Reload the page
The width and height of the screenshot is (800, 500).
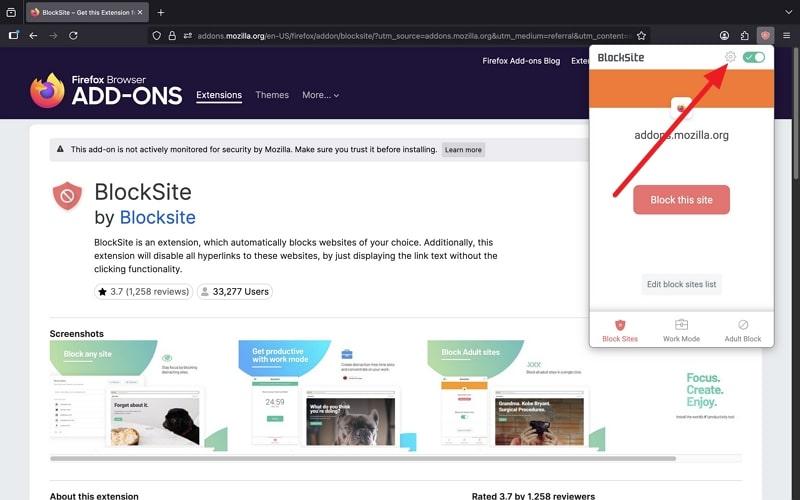[73, 35]
